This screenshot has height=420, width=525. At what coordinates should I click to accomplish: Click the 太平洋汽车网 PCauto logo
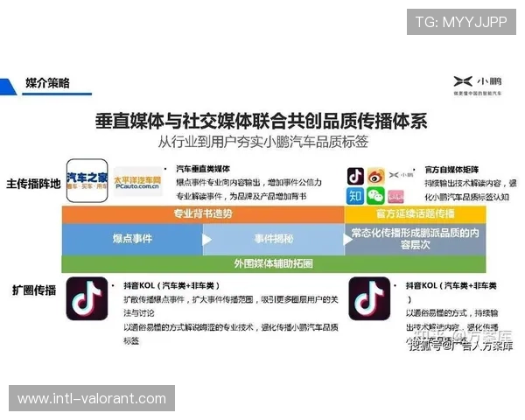pos(137,182)
